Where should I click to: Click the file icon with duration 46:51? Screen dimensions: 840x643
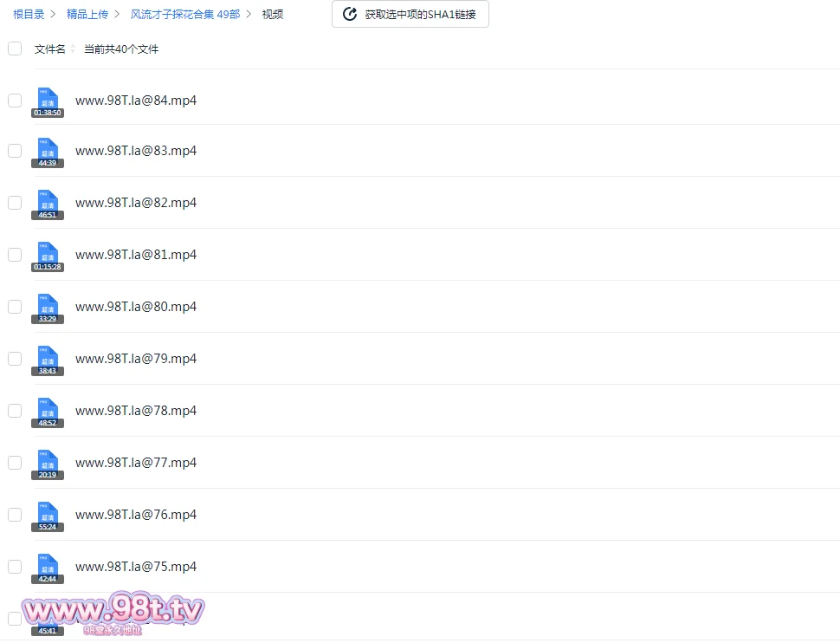tap(48, 203)
